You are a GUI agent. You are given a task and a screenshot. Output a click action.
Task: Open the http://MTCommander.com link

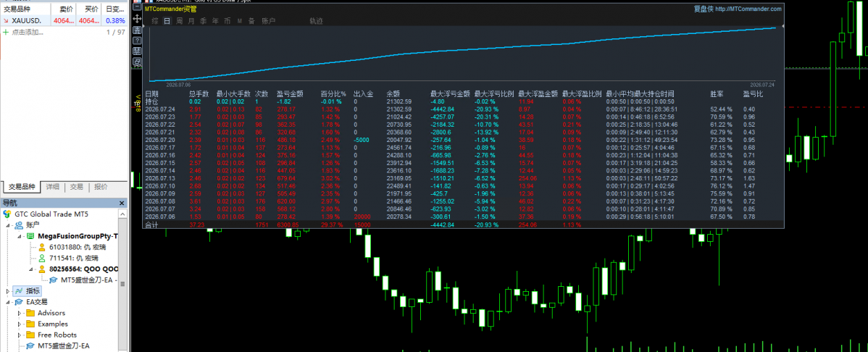(x=748, y=9)
